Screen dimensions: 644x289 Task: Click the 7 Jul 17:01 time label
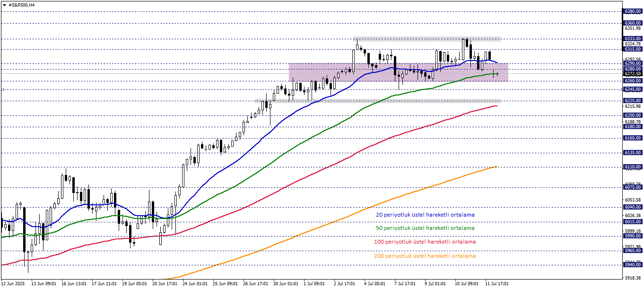click(x=405, y=284)
